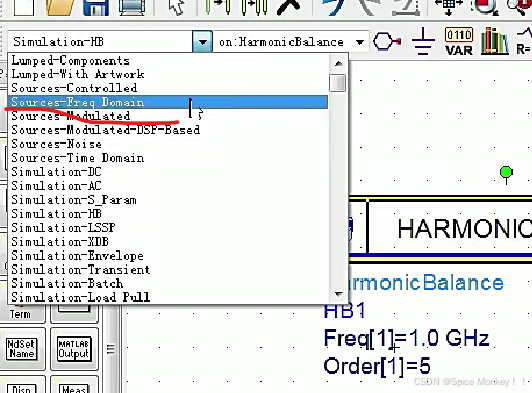Select the Term palette component
This screenshot has height=393, width=532.
pyautogui.click(x=20, y=314)
